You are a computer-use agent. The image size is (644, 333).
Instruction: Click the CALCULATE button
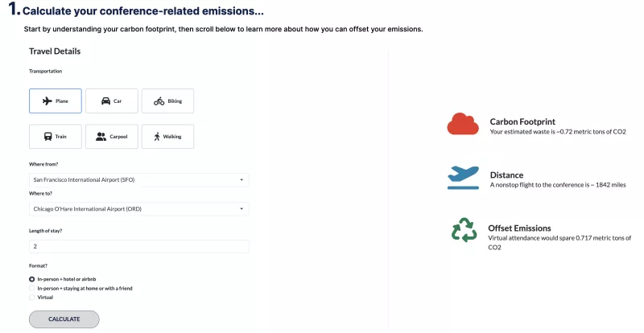[64, 319]
